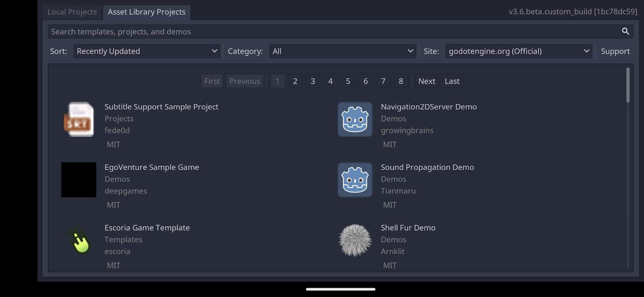Click the EgoVenture Sample Game black thumbnail

click(79, 180)
